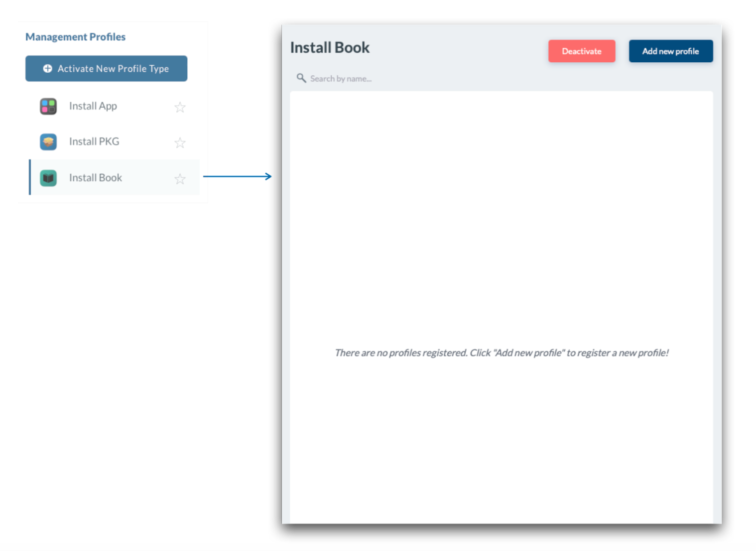Click the Add new profile button
The image size is (756, 551).
670,51
